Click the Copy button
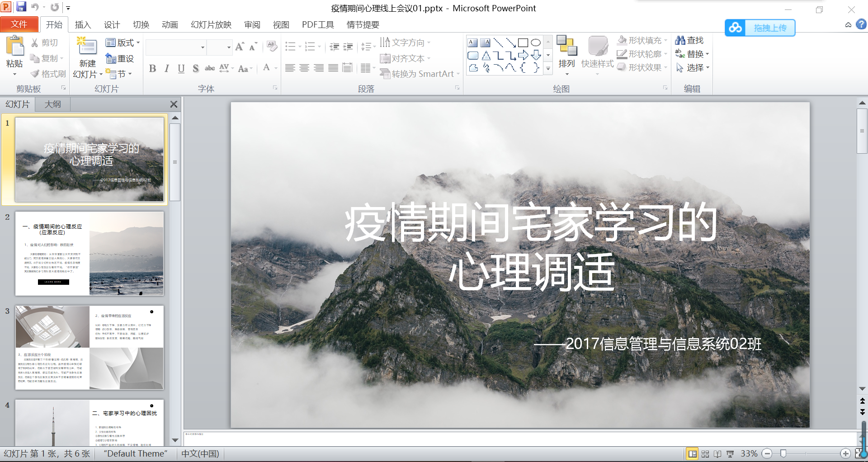 pos(47,58)
